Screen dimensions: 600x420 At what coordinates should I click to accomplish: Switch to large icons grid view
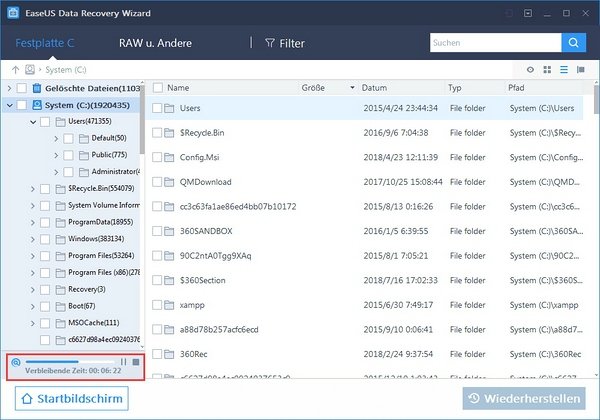point(547,70)
